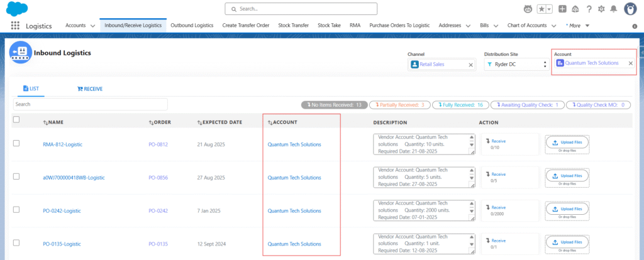Toggle the select-all header checkbox
Screen dimensions: 644x260
tap(16, 120)
